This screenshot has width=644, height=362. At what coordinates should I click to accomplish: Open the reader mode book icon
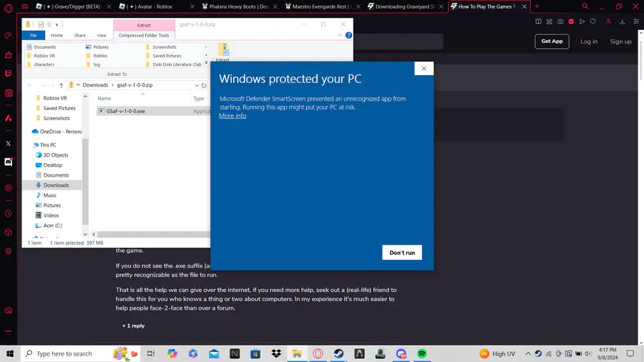(538, 21)
